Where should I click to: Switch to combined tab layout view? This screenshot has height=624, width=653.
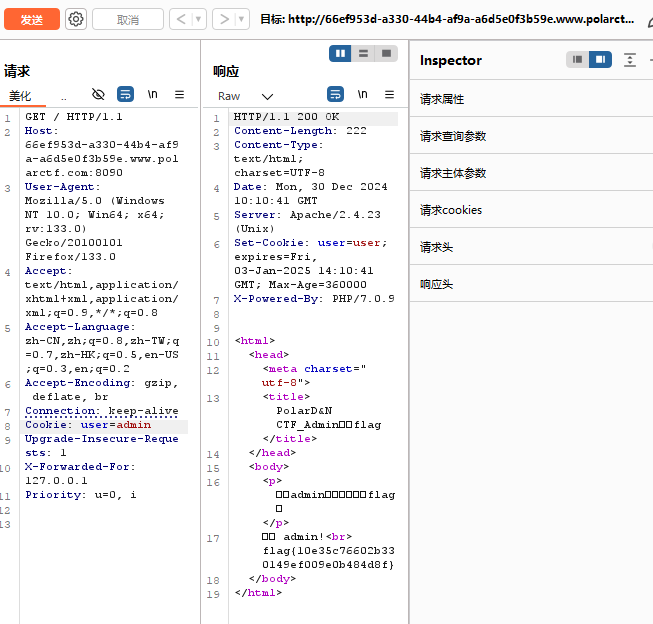[386, 53]
